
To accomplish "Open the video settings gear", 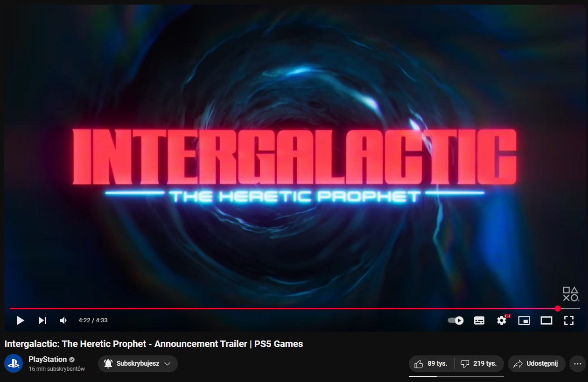I will pyautogui.click(x=502, y=320).
